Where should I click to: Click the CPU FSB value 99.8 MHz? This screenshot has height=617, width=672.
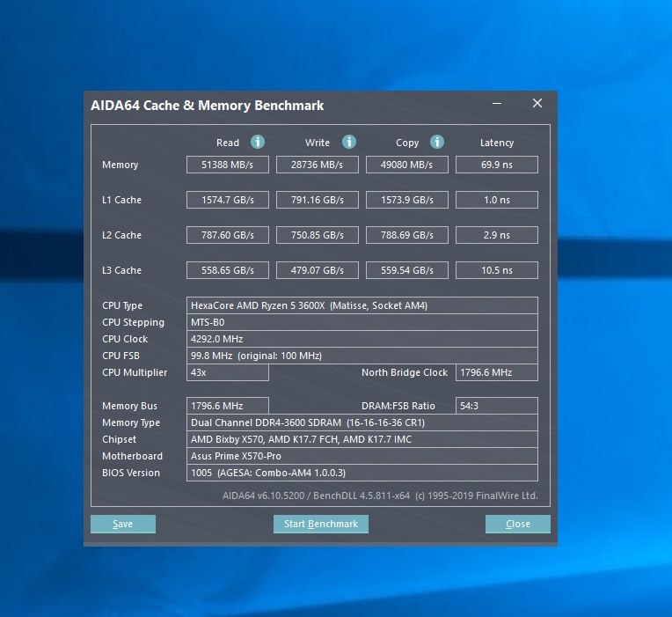(x=362, y=356)
